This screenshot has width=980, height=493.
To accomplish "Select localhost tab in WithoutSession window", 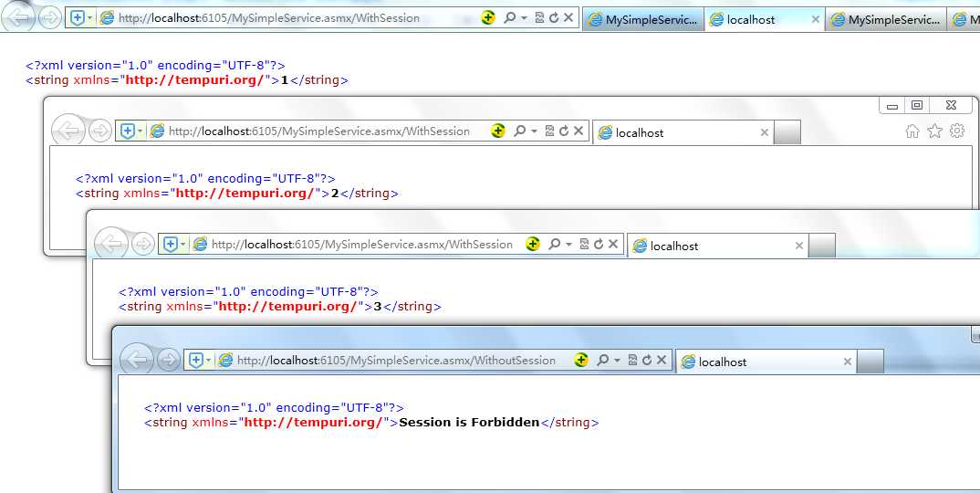I will [x=766, y=362].
